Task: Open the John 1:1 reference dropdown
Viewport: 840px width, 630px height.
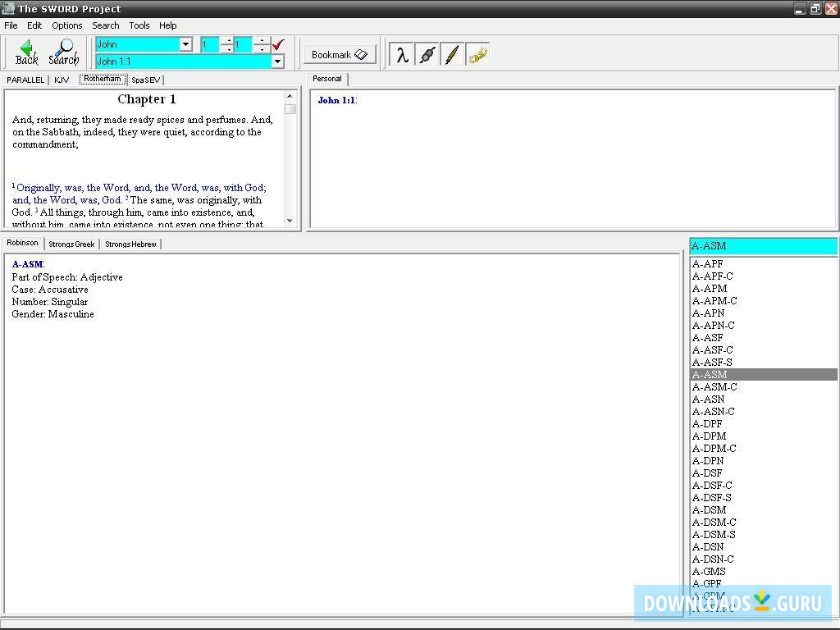Action: click(277, 62)
